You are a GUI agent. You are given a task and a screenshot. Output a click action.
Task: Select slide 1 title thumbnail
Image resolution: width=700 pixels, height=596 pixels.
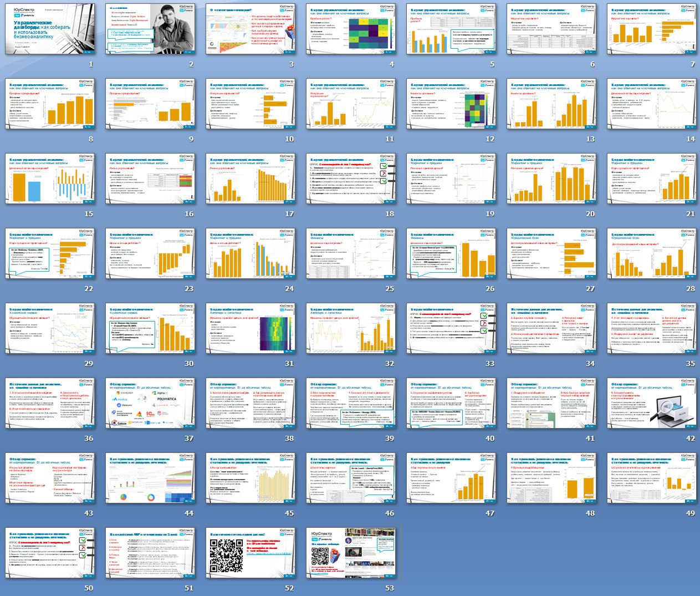point(49,29)
